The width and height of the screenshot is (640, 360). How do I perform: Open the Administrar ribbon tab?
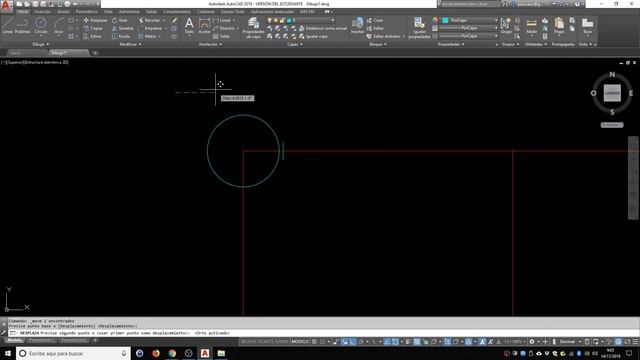coord(129,12)
